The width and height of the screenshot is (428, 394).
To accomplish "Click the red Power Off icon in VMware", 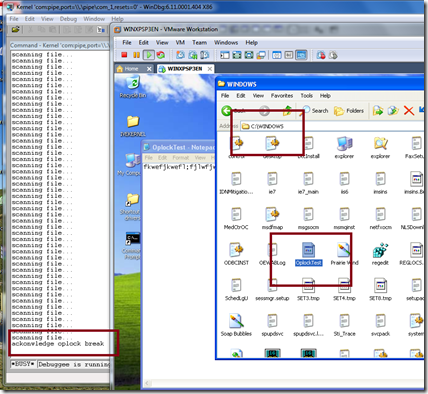I will click(124, 55).
